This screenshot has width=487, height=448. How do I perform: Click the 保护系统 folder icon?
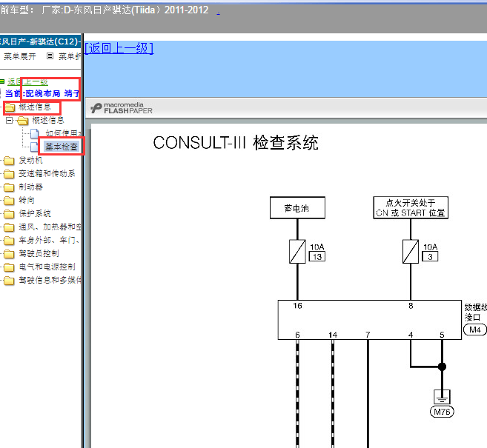tap(9, 214)
